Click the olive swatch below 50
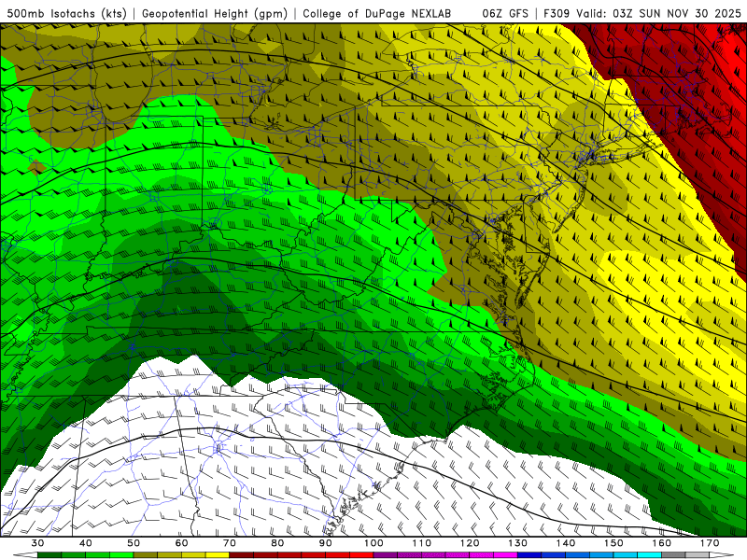The height and width of the screenshot is (560, 747). click(146, 555)
